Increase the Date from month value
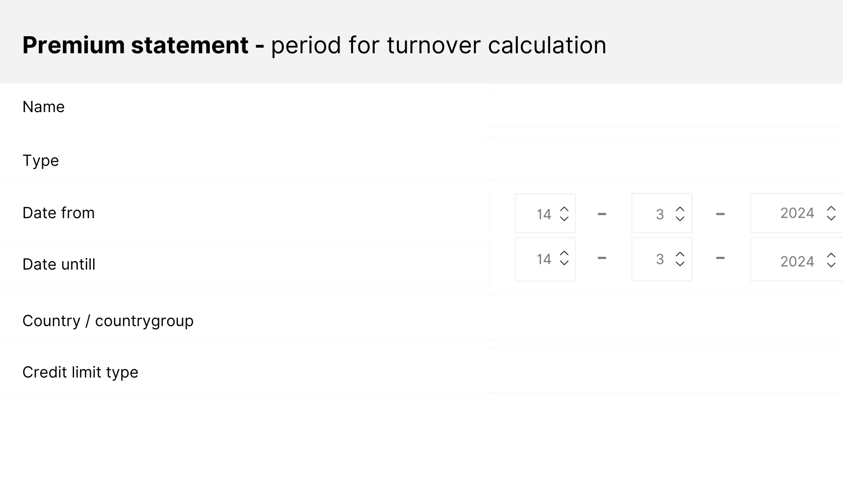This screenshot has width=843, height=504. [680, 209]
